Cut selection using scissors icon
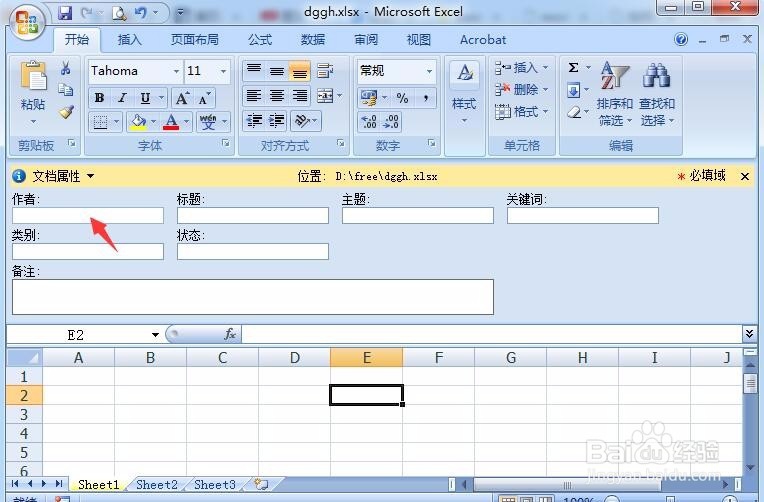The height and width of the screenshot is (502, 764). [x=66, y=68]
